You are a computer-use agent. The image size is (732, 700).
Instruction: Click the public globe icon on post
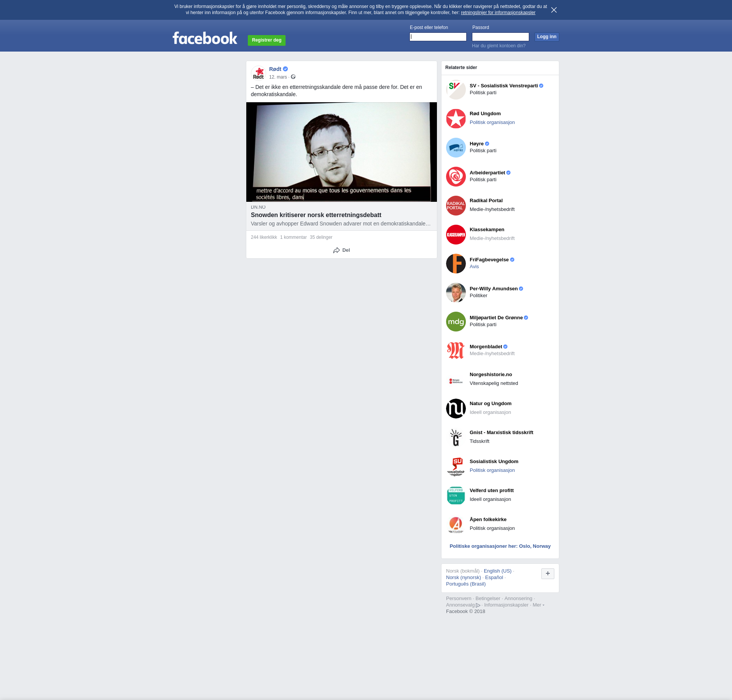(x=293, y=77)
